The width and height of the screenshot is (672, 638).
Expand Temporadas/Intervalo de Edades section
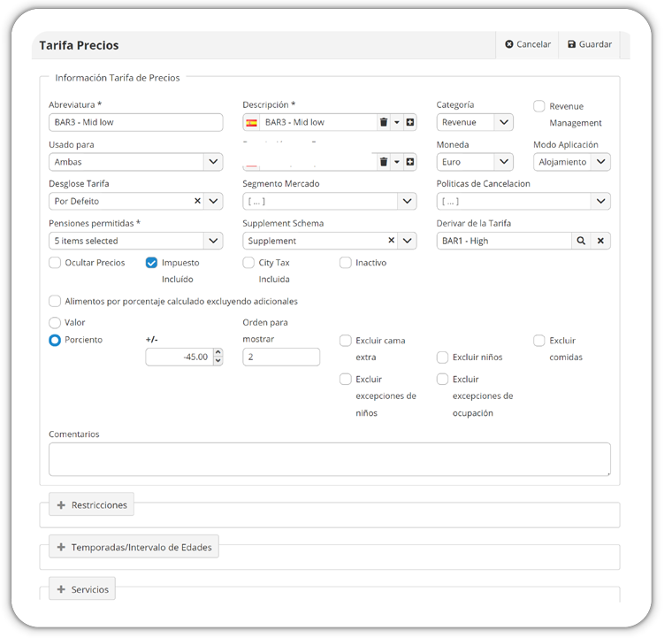tap(134, 547)
